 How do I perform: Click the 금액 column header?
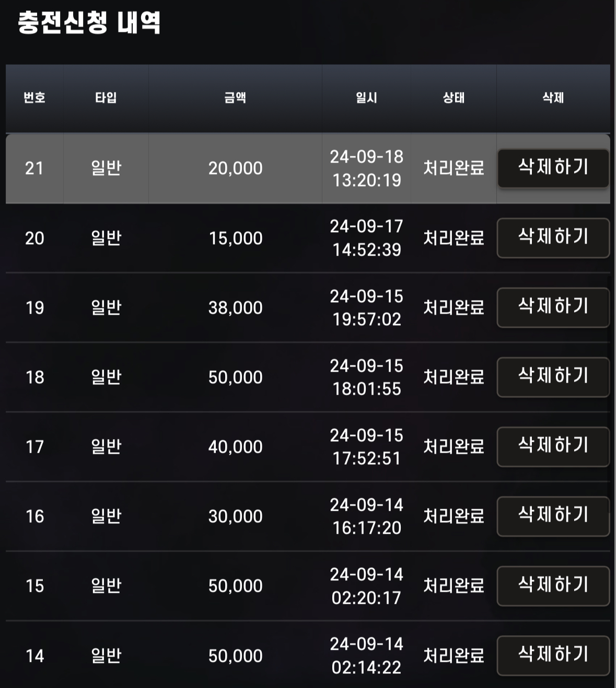(x=235, y=98)
